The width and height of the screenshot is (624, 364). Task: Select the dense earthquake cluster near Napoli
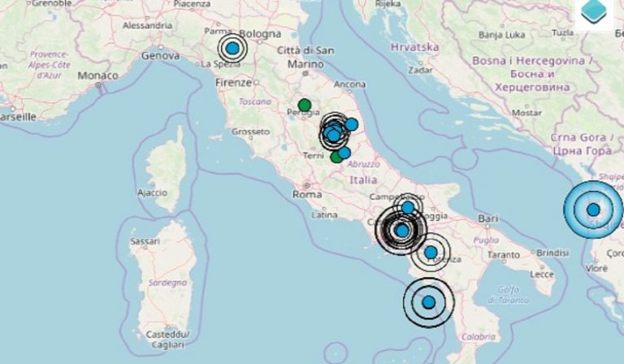(402, 230)
